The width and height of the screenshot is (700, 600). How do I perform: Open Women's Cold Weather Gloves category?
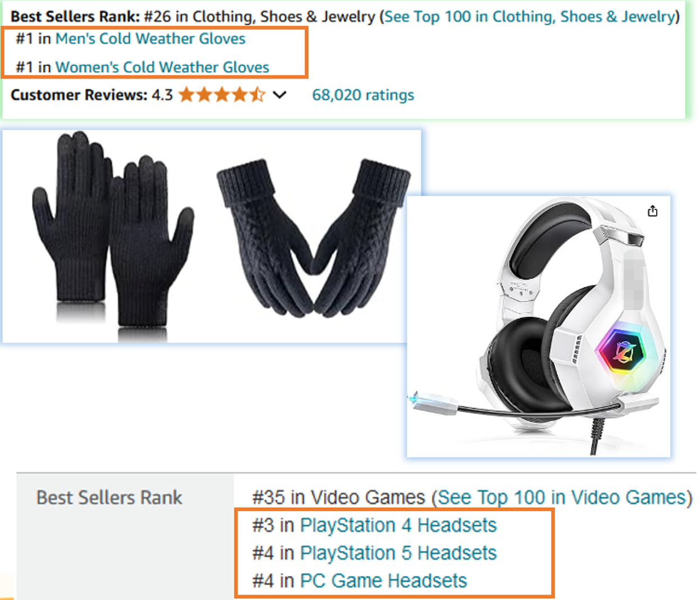tap(162, 67)
